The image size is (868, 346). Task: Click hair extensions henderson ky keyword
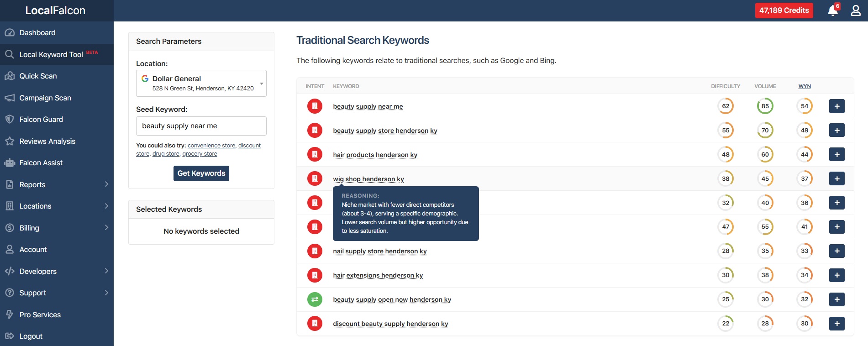378,275
